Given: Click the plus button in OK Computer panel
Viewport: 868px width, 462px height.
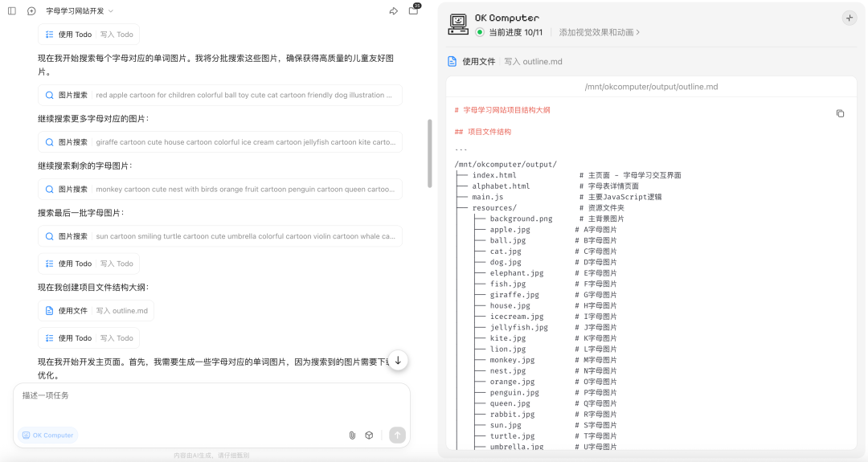Looking at the screenshot, I should tap(850, 18).
